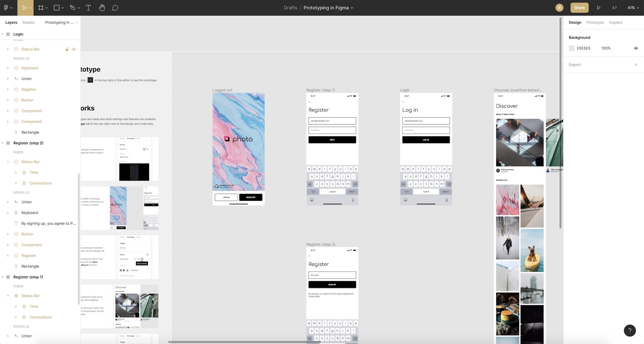Open the Shape tools dropdown arrow
Viewport: 644px width, 344px height.
63,8
